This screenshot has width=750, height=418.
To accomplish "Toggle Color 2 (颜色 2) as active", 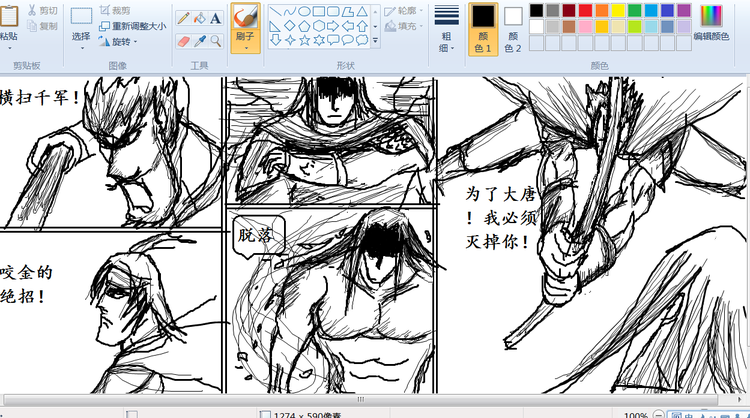I will click(513, 27).
